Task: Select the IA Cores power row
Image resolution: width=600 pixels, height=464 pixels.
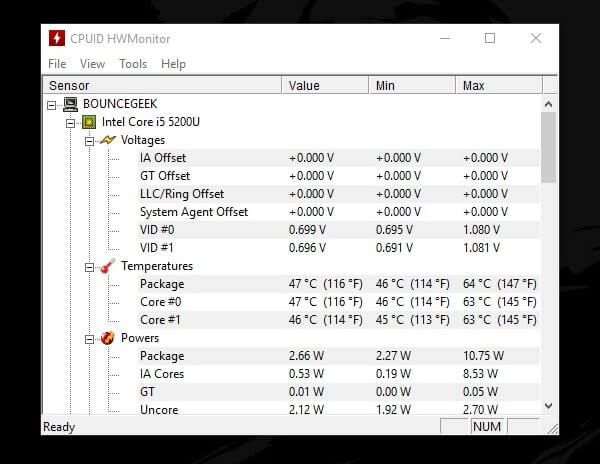Action: pos(339,374)
